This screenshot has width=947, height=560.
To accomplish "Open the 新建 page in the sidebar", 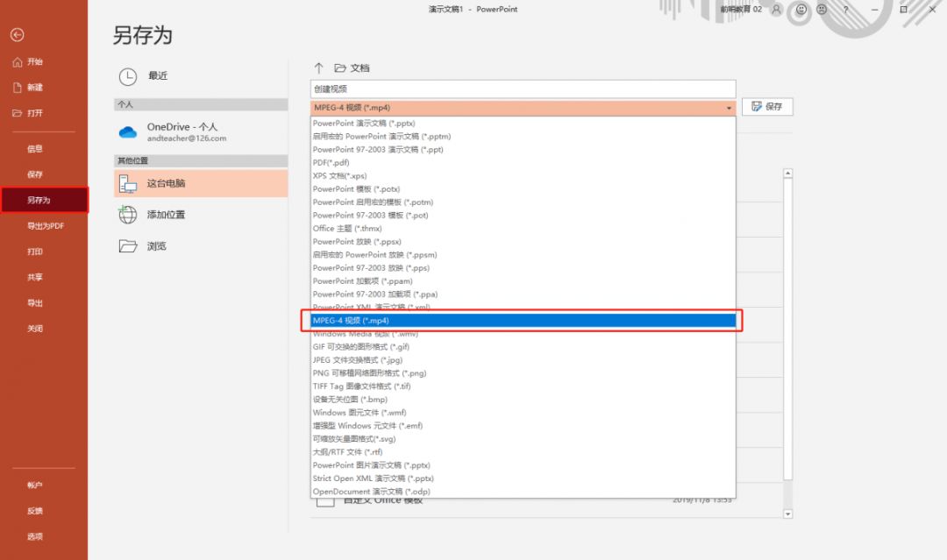I will click(28, 88).
